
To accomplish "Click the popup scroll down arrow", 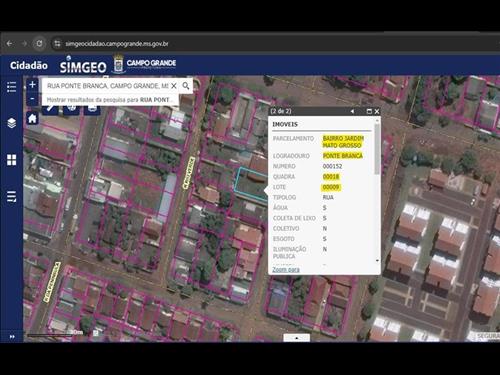I will point(377,261).
